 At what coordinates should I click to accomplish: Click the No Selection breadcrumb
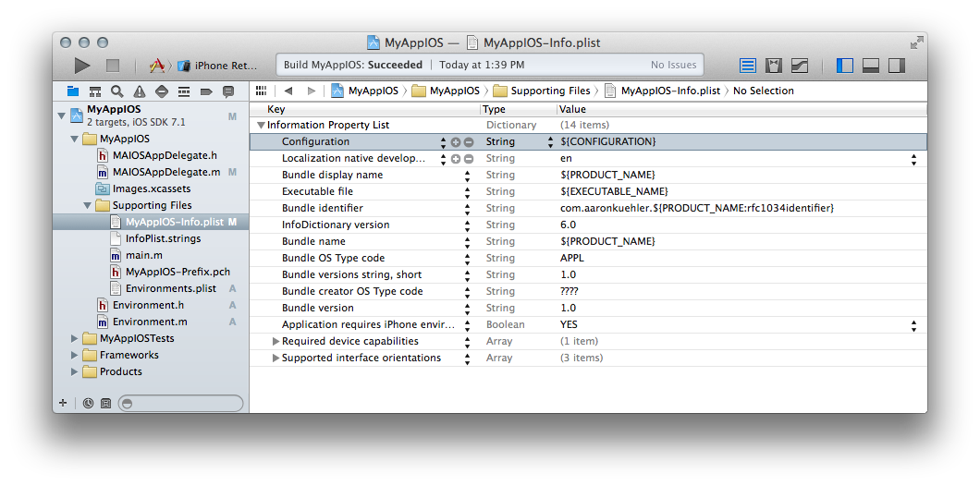coord(763,91)
